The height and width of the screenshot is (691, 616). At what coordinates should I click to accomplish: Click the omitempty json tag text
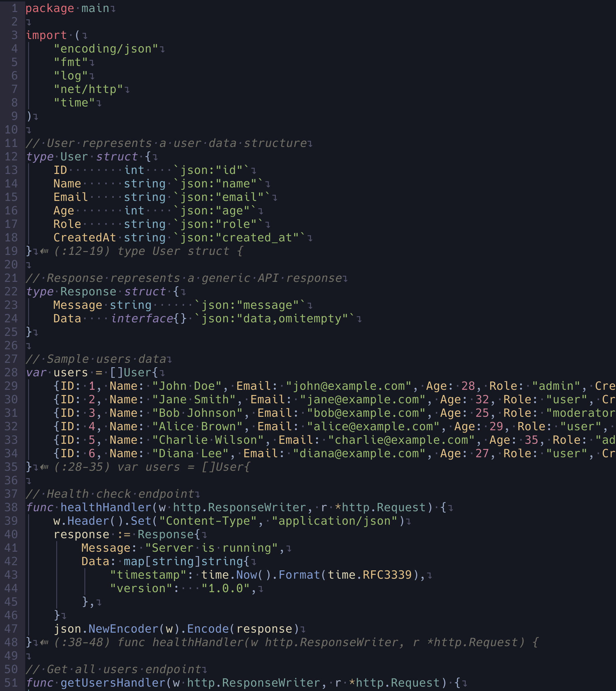(310, 319)
